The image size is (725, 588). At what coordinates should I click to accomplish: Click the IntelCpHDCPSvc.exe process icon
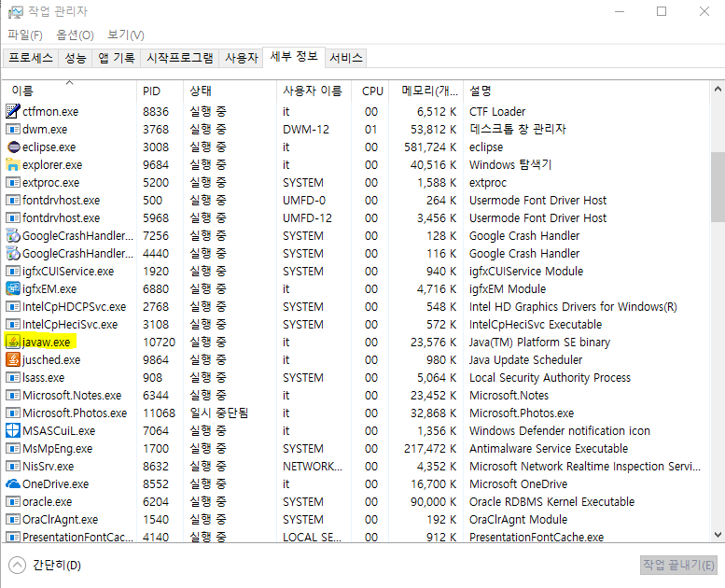click(x=13, y=306)
